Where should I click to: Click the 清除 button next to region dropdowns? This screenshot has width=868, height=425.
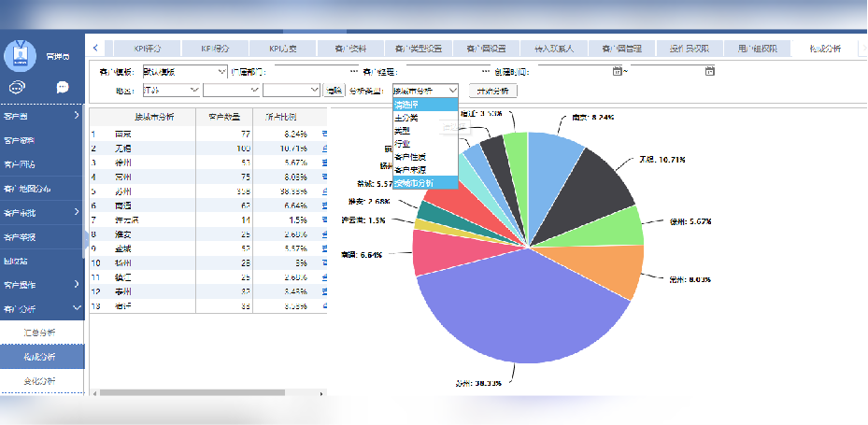334,91
